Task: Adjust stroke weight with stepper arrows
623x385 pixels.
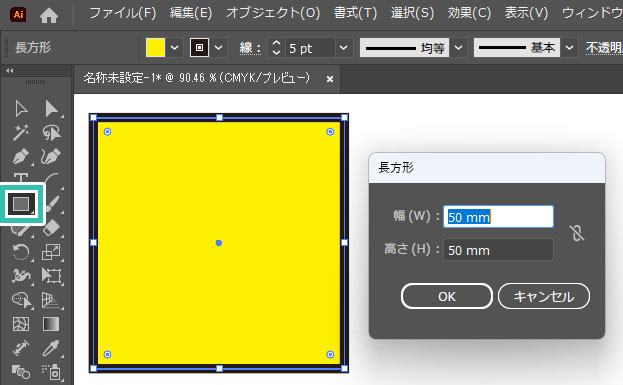Action: tap(276, 48)
